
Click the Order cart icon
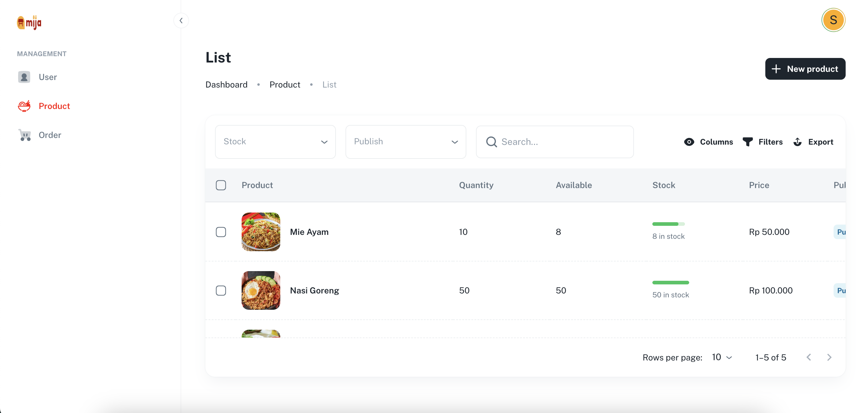coord(24,135)
